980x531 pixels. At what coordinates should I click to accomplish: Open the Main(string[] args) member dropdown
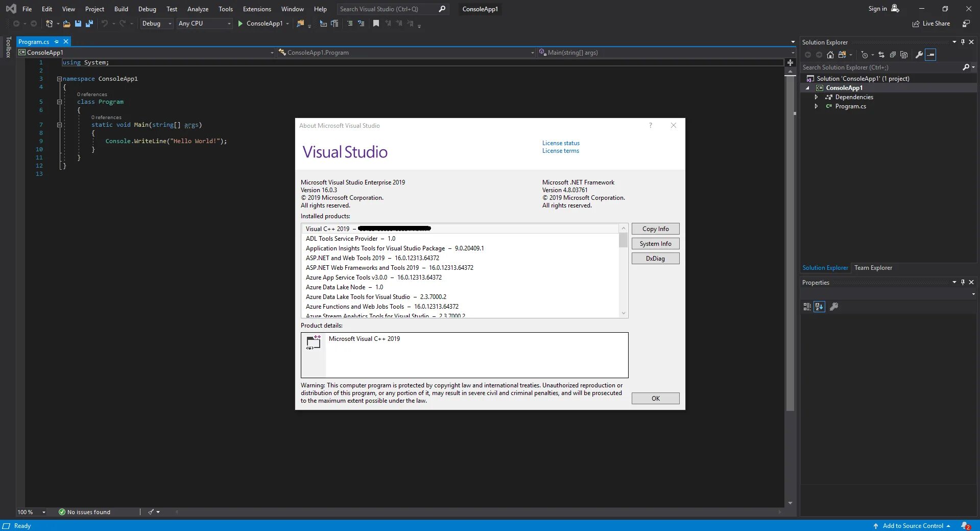tap(666, 52)
